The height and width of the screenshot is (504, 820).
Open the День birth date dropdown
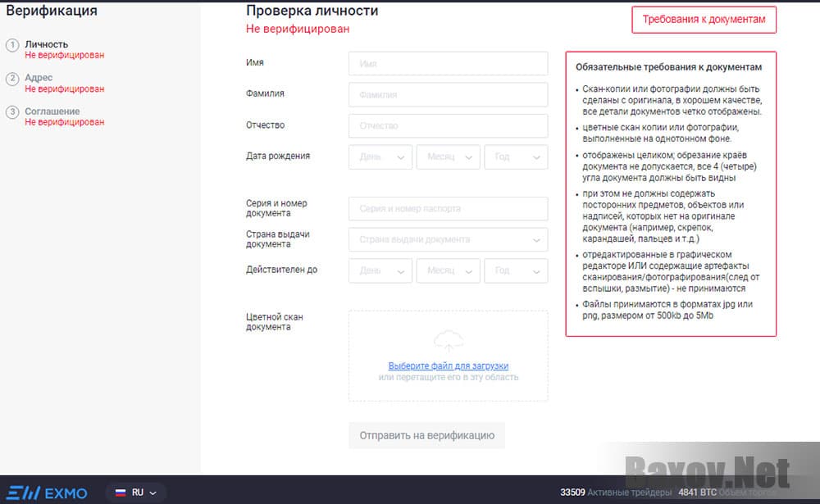380,157
